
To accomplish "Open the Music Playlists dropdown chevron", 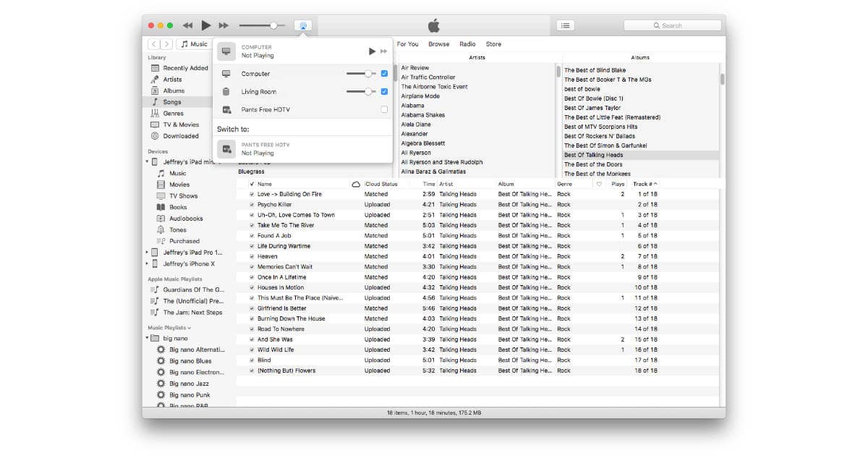I will point(190,328).
